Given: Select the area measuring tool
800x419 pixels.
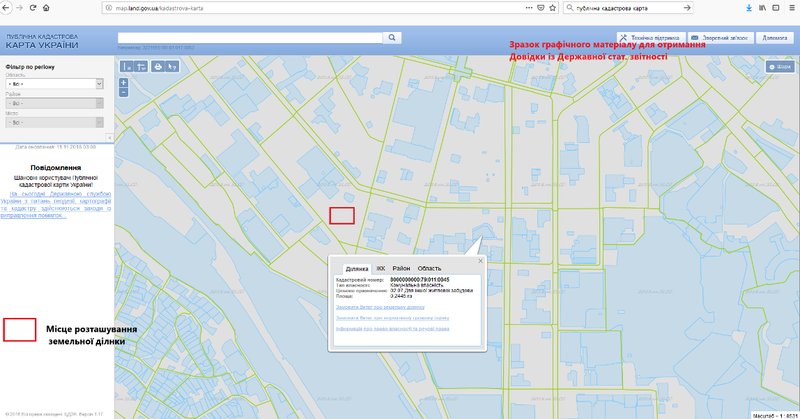Looking at the screenshot, I should click(x=141, y=67).
